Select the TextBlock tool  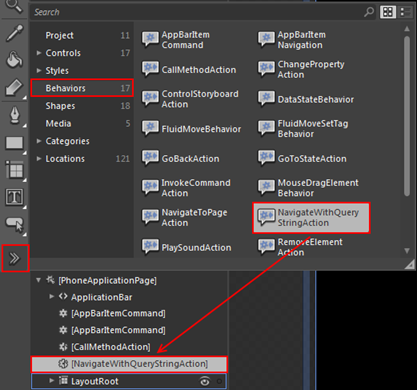(14, 197)
